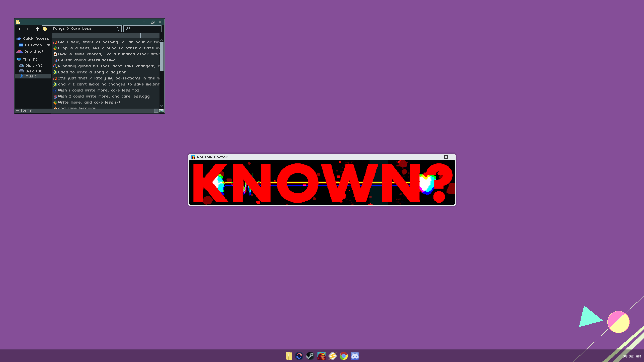The height and width of the screenshot is (362, 644).
Task: Switch to details list view
Action: pyautogui.click(x=156, y=111)
